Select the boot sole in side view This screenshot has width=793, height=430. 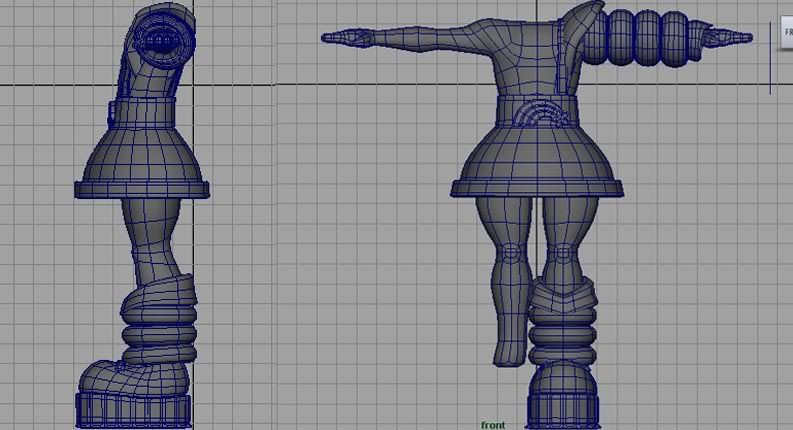(133, 408)
